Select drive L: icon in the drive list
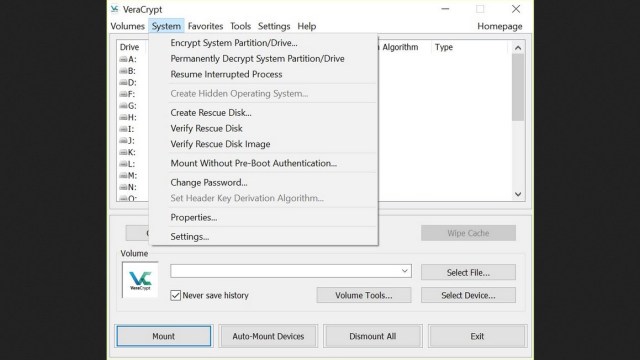The width and height of the screenshot is (640, 360). click(123, 164)
